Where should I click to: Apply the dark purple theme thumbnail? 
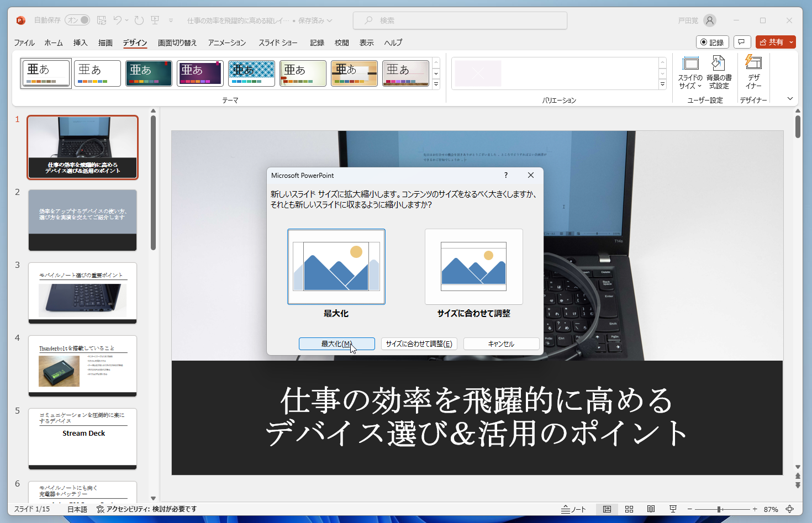(x=200, y=73)
